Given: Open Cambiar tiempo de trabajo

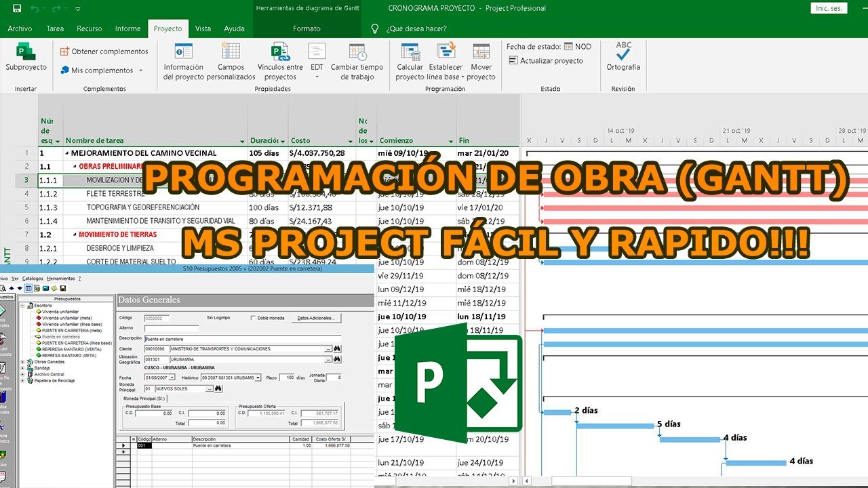Looking at the screenshot, I should 357,62.
